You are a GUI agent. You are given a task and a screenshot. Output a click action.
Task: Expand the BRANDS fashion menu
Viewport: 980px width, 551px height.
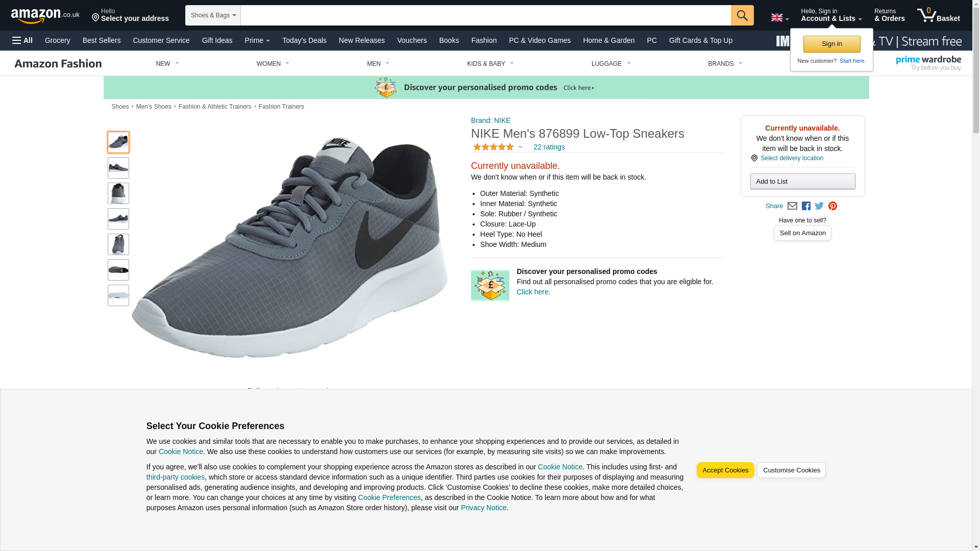(725, 64)
